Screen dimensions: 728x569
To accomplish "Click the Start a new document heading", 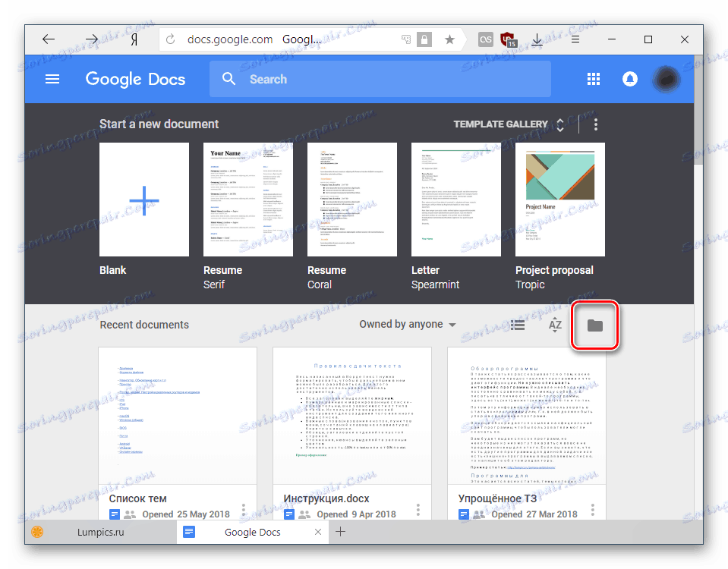I will 159,124.
